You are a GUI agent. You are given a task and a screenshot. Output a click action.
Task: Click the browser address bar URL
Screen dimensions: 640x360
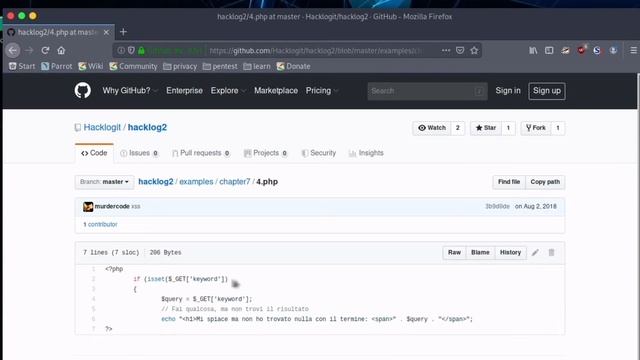tap(316, 51)
